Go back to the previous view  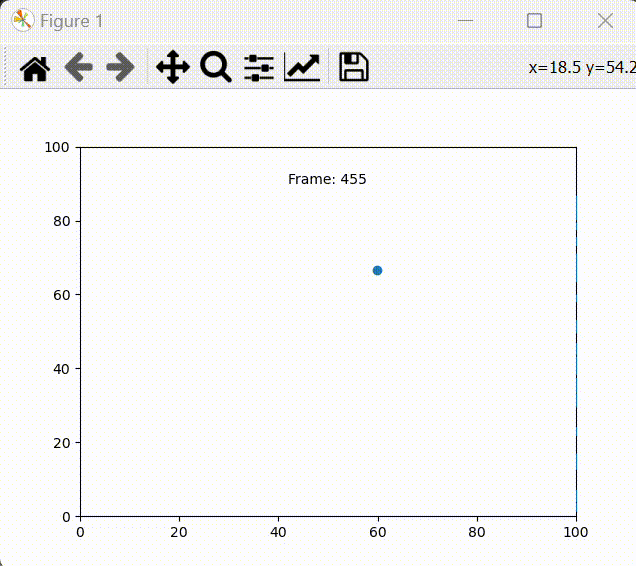pos(78,68)
